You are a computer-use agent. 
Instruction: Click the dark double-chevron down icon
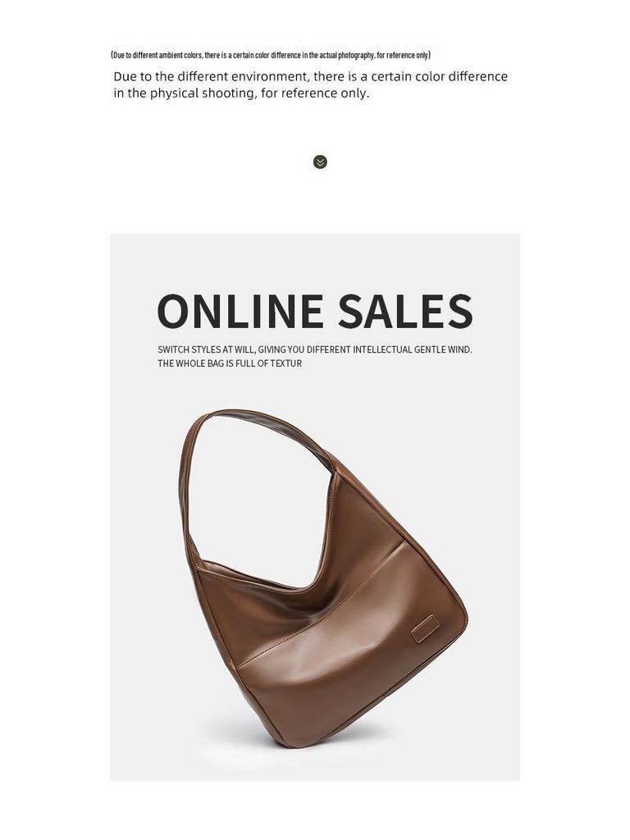coord(320,162)
